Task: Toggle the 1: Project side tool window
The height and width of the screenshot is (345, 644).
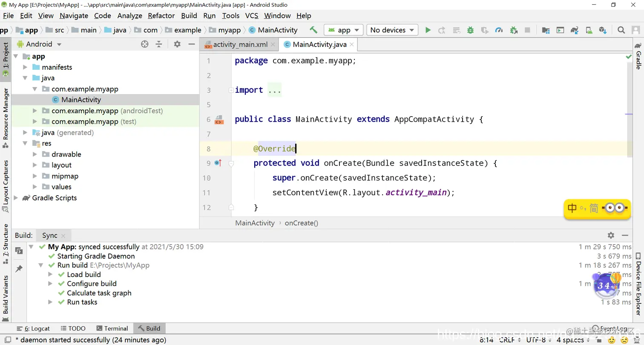Action: pos(6,60)
